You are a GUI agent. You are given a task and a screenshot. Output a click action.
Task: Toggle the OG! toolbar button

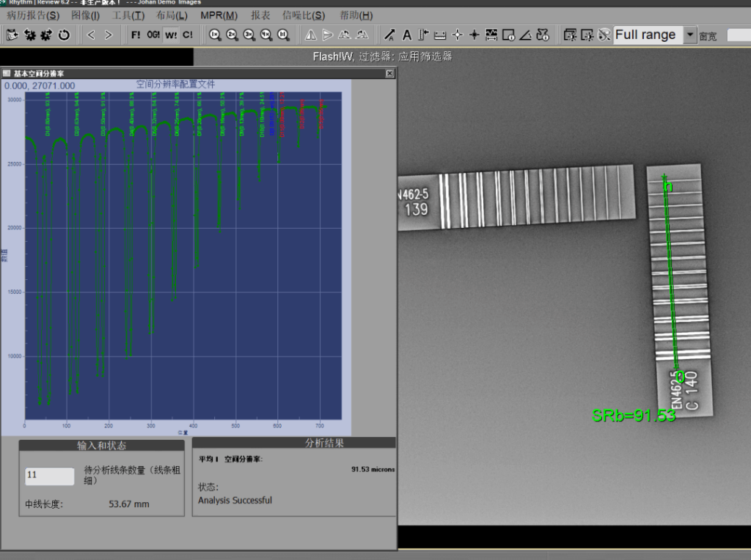(x=153, y=34)
